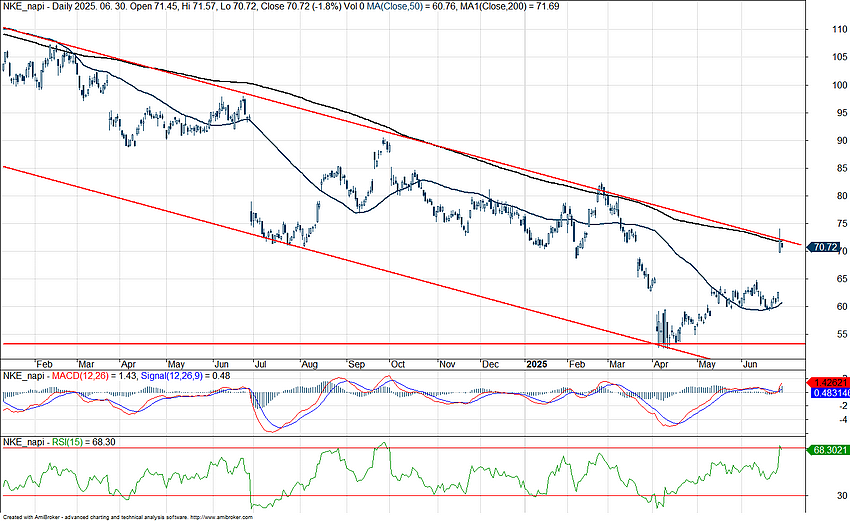The width and height of the screenshot is (850, 521).
Task: Click the NKE_napi chart title text
Action: 23,7
